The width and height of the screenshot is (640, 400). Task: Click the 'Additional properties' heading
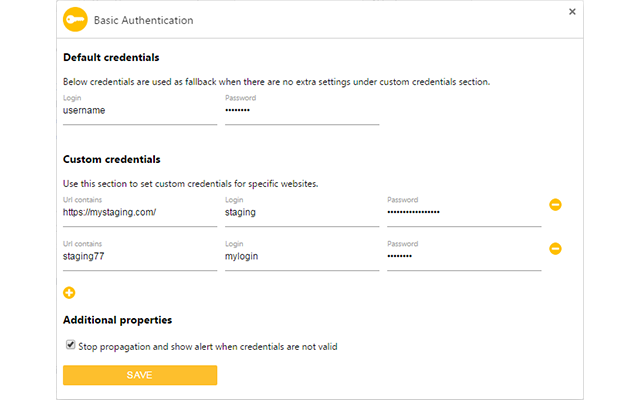[118, 320]
